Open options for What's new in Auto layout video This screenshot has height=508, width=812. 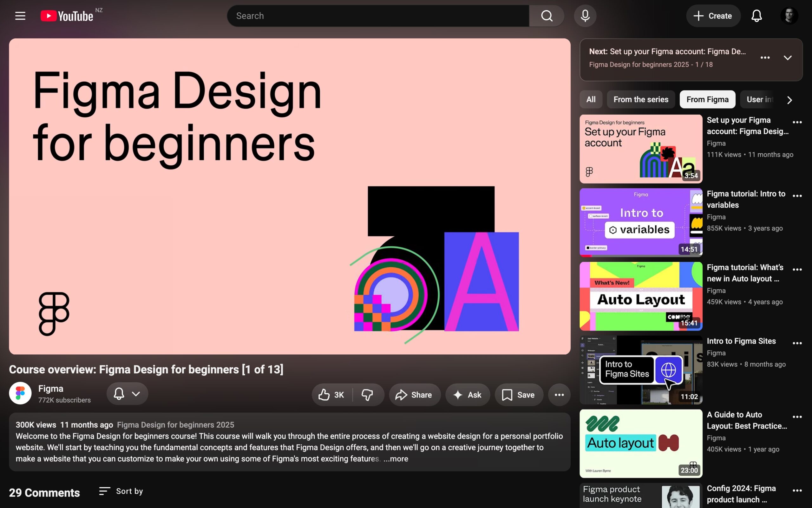797,270
